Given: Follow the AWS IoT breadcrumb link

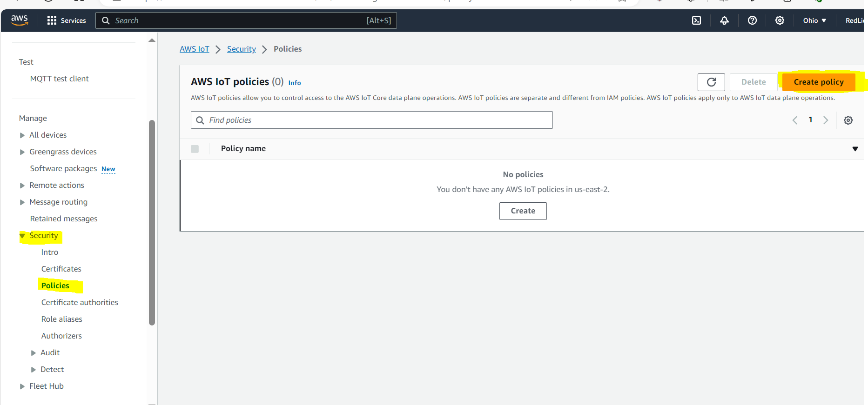Looking at the screenshot, I should tap(195, 49).
